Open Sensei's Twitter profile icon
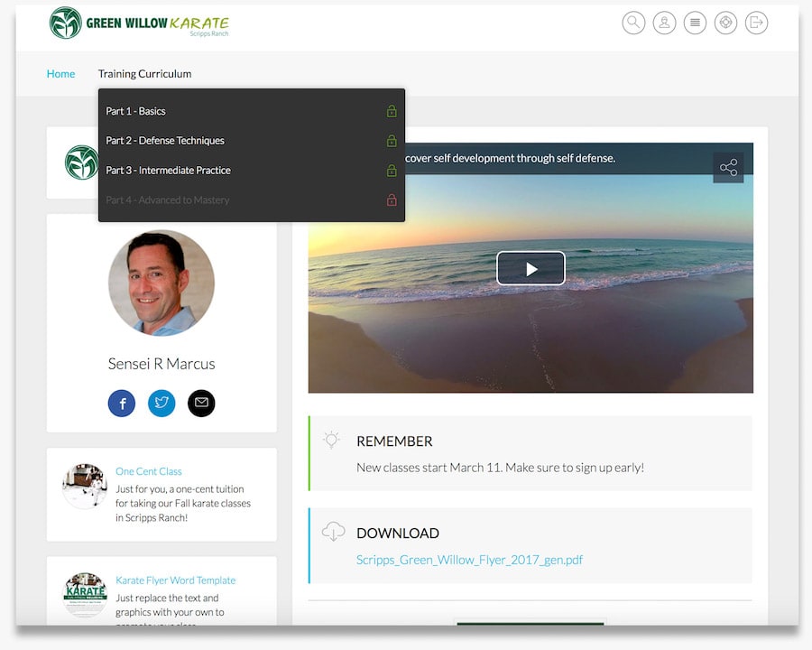The height and width of the screenshot is (650, 812). 161,403
